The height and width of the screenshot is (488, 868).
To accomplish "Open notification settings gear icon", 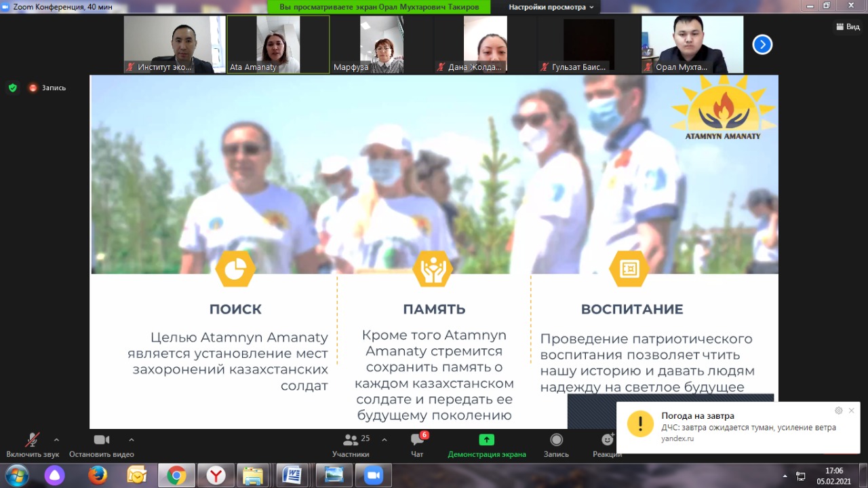I will tap(839, 411).
